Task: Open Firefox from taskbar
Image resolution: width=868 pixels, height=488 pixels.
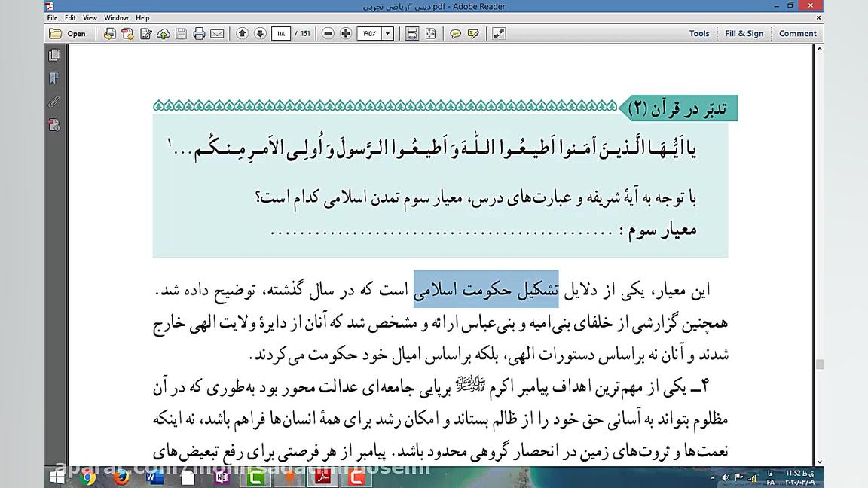Action: point(121,477)
